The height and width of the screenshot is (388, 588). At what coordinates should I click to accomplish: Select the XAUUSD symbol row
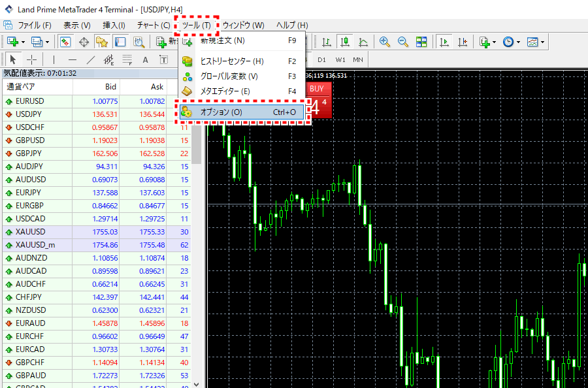pyautogui.click(x=97, y=232)
